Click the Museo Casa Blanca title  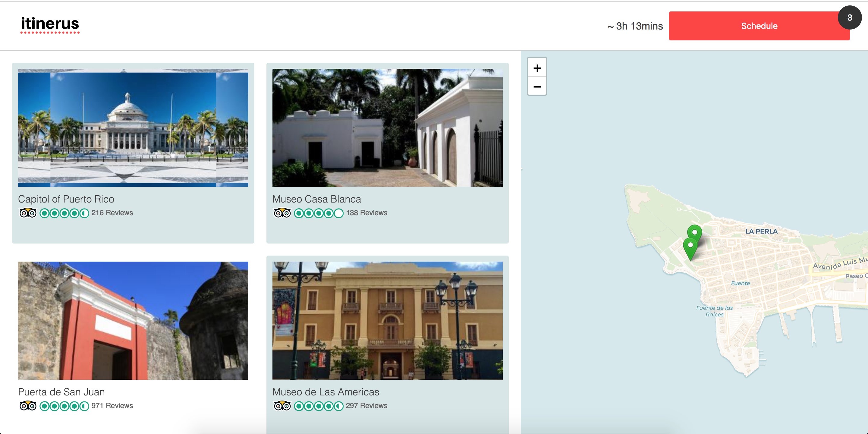316,199
